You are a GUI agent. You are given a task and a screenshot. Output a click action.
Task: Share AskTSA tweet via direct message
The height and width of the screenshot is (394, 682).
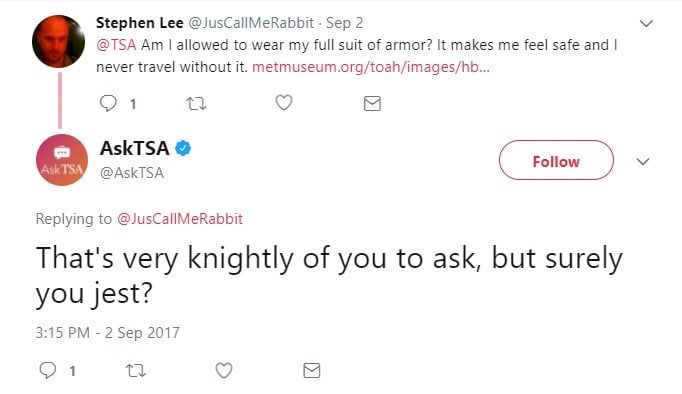click(312, 371)
